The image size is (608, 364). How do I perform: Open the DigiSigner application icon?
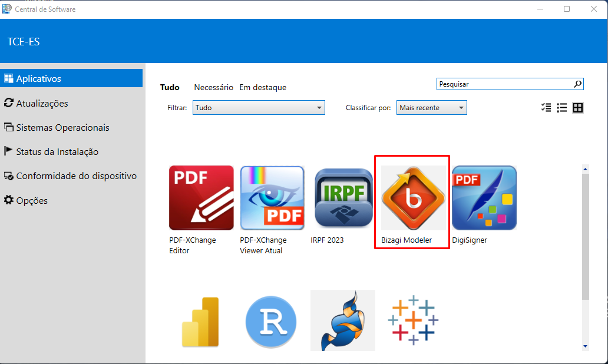(484, 198)
